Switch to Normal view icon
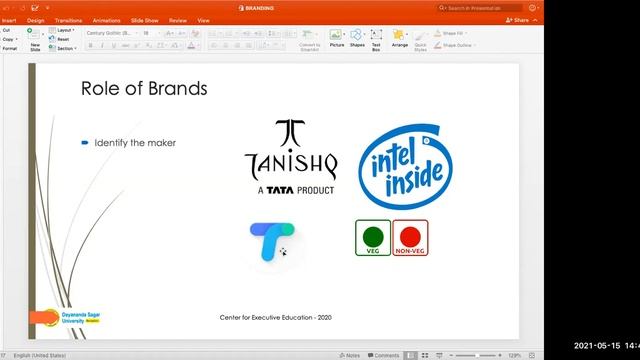The height and width of the screenshot is (360, 640). [x=411, y=356]
